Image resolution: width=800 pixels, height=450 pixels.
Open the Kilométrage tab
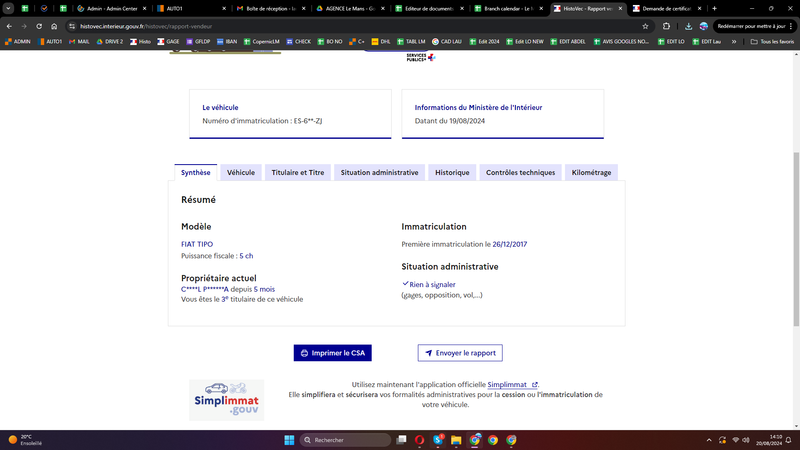(591, 172)
